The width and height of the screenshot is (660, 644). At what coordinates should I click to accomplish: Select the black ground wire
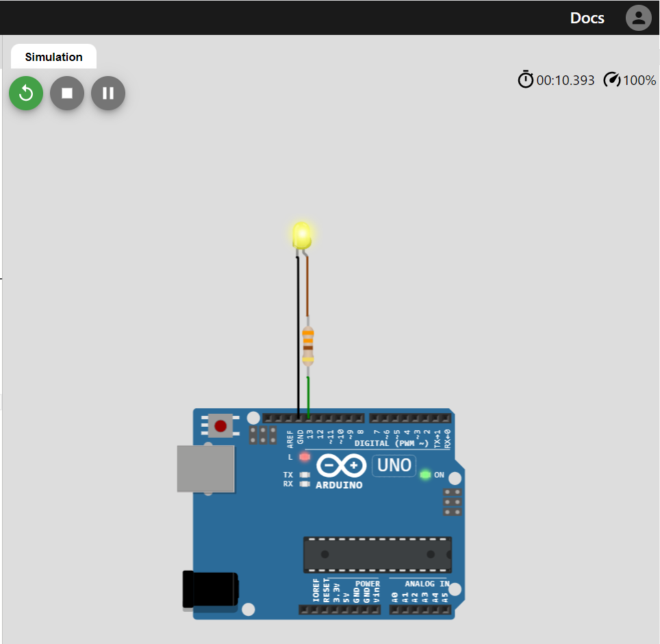(298, 337)
